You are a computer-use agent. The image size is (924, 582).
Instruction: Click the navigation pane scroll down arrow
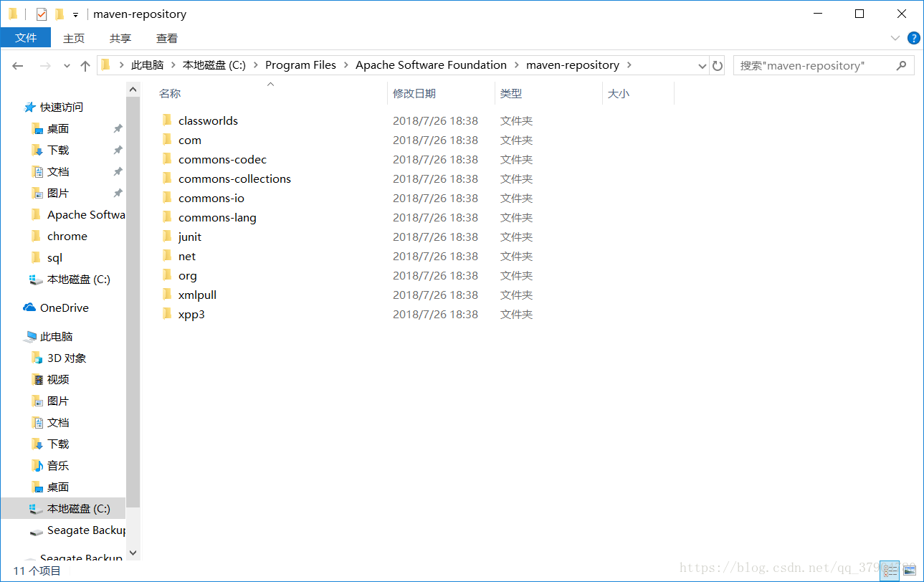coord(133,553)
